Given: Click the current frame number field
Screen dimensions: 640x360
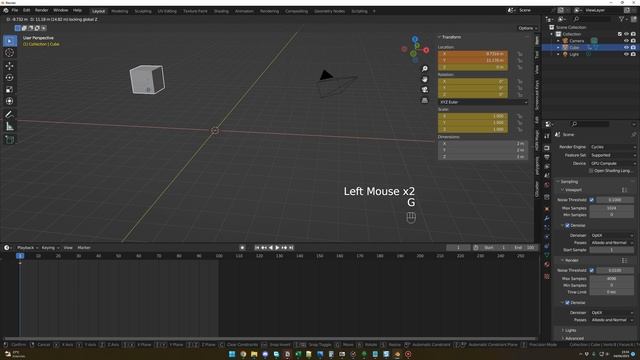Looking at the screenshot, I should (x=458, y=248).
